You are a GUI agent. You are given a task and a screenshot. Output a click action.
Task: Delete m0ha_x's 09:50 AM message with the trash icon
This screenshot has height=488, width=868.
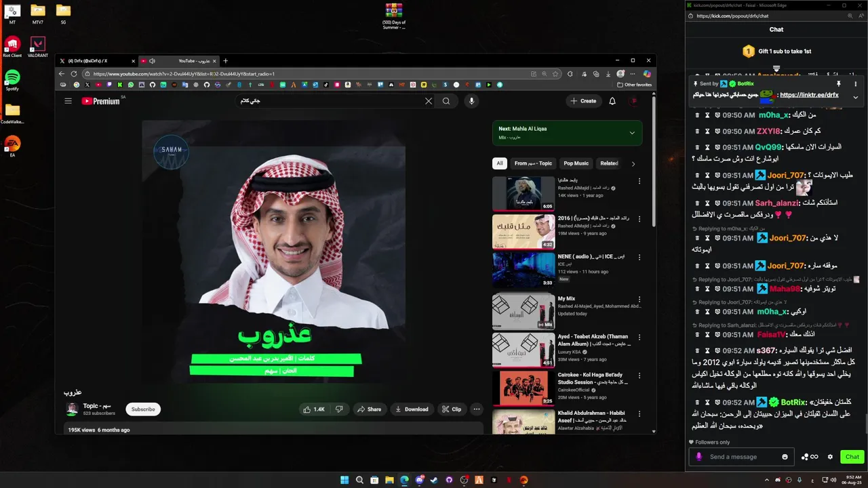pyautogui.click(x=696, y=115)
